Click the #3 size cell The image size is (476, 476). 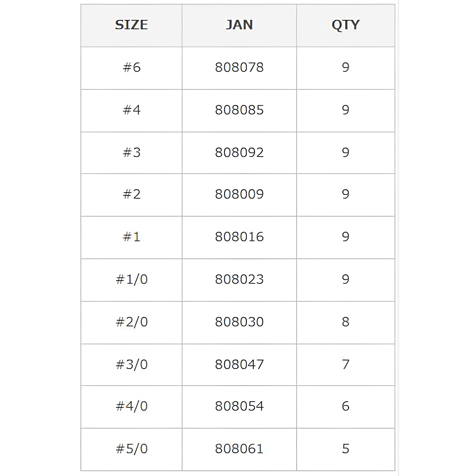pos(132,152)
